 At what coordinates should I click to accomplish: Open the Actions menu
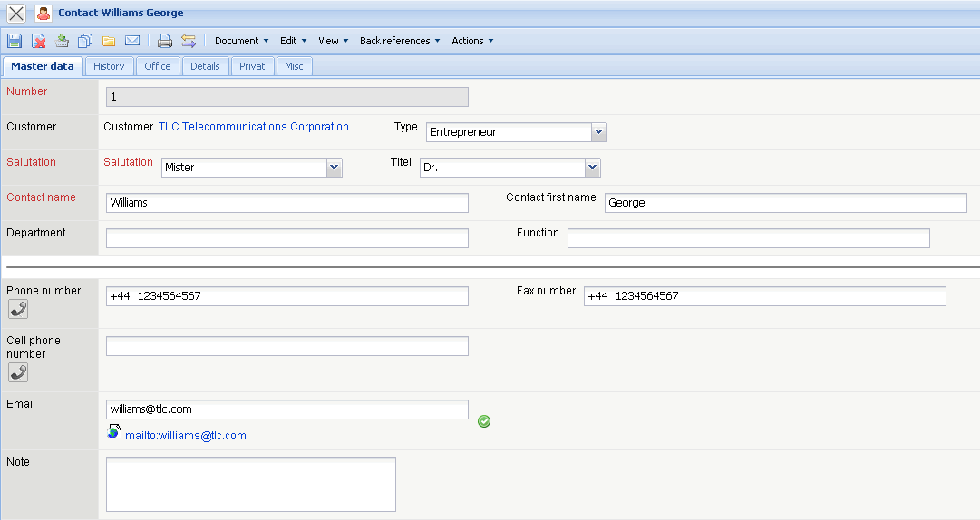(x=472, y=41)
